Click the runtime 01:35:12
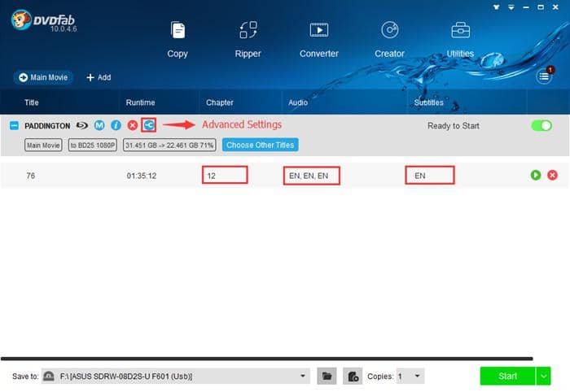570x392 pixels. tap(142, 176)
